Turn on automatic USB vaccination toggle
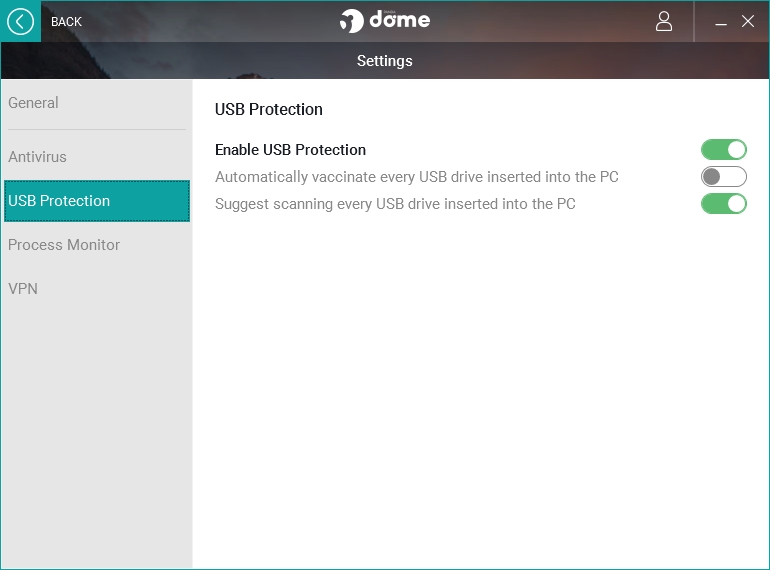Image resolution: width=770 pixels, height=570 pixels. click(x=724, y=177)
